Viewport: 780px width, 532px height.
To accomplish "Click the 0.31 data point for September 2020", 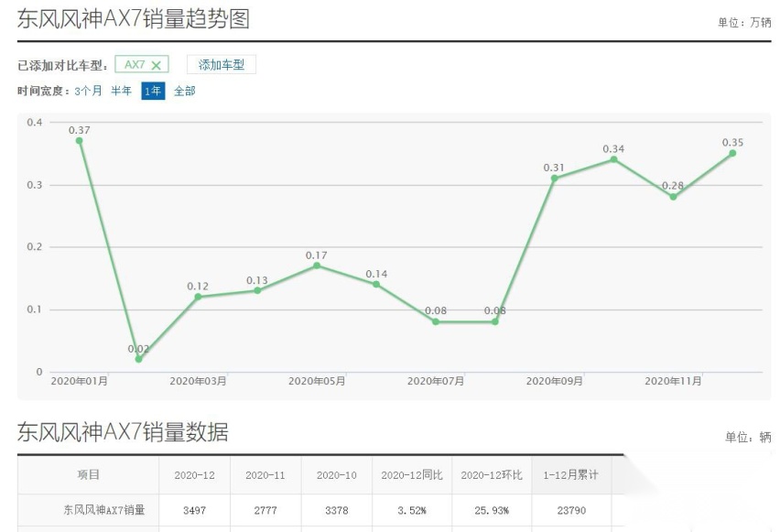I will tap(554, 179).
